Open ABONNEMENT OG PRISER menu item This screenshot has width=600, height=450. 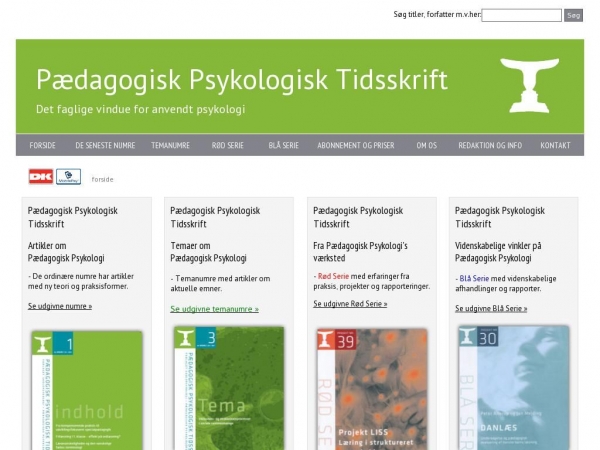[356, 145]
